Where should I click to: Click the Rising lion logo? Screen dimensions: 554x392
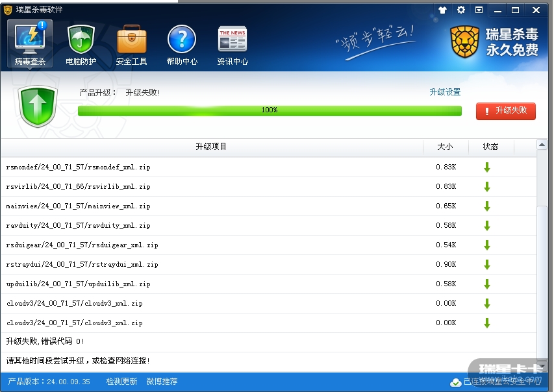[x=465, y=42]
